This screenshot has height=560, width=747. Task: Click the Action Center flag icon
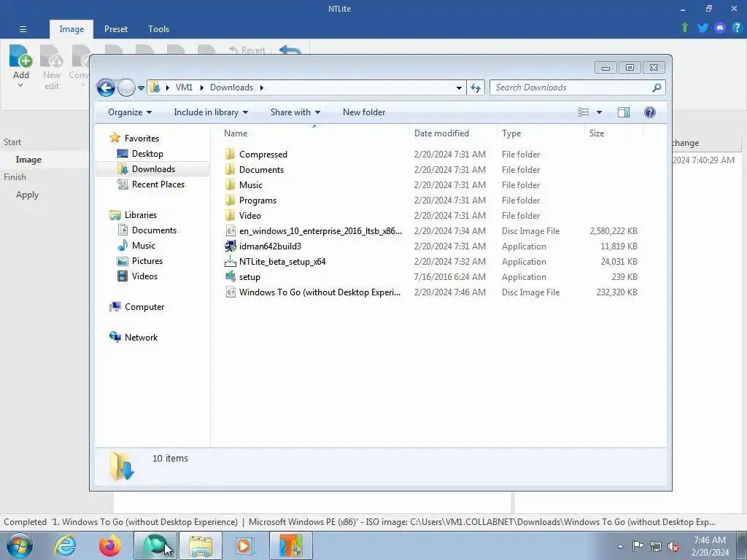638,546
